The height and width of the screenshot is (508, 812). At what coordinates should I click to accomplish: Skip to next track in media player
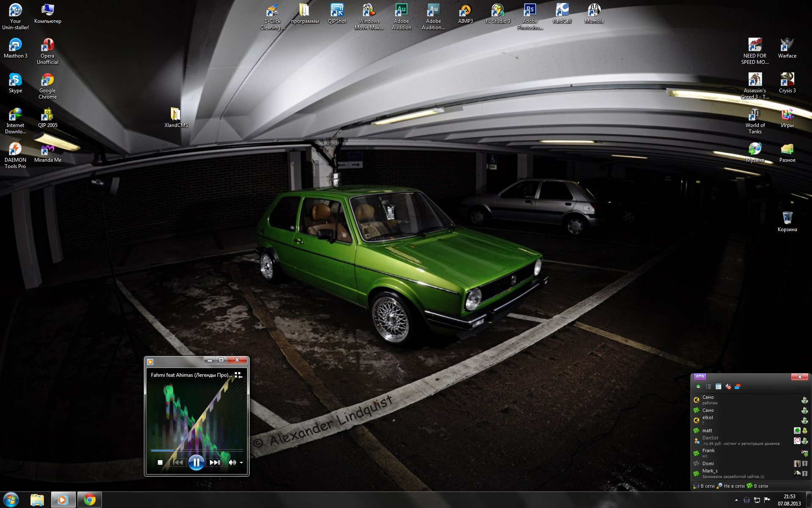pos(215,462)
